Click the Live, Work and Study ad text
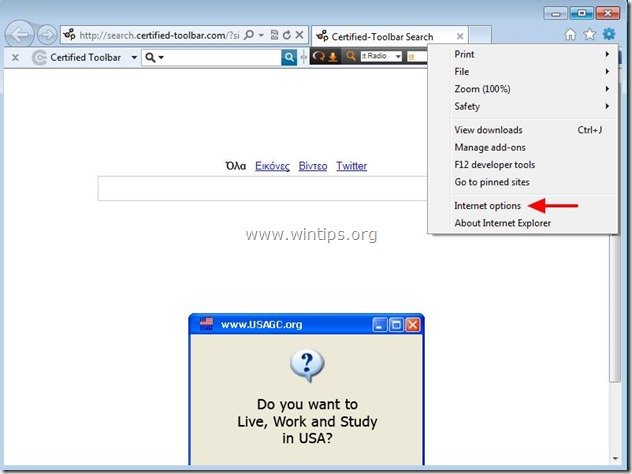632x474 pixels. (x=307, y=421)
